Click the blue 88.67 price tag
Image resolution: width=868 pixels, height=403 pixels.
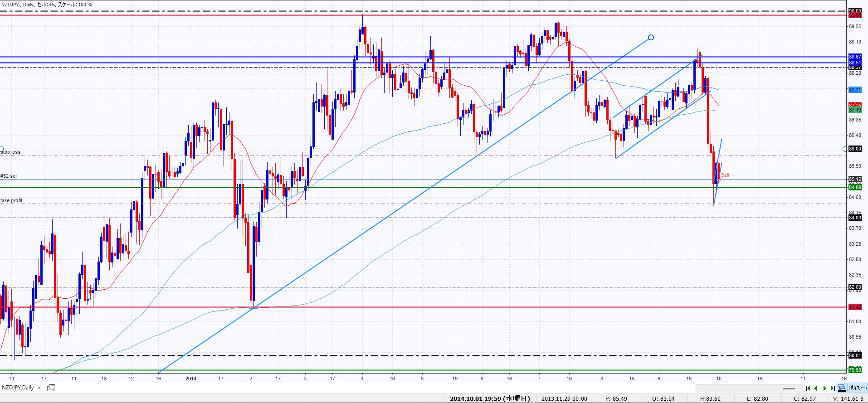pyautogui.click(x=855, y=57)
